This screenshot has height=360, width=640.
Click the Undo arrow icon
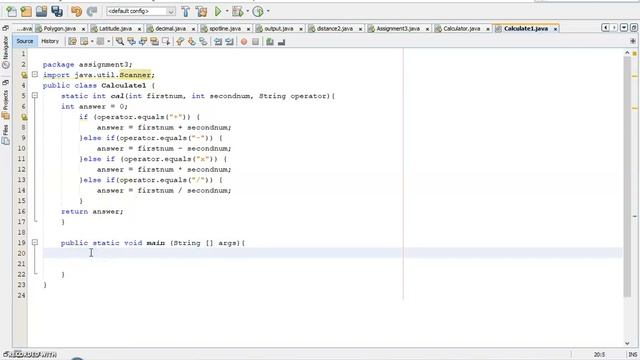pos(76,11)
